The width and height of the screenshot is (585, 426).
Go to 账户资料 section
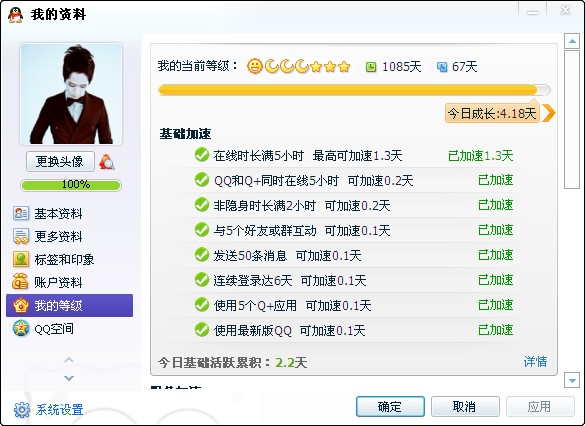click(x=58, y=282)
